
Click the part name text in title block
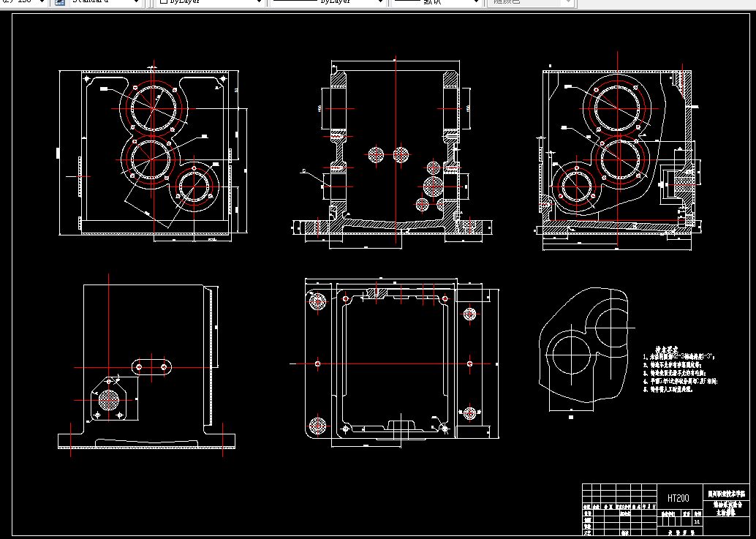(x=727, y=508)
